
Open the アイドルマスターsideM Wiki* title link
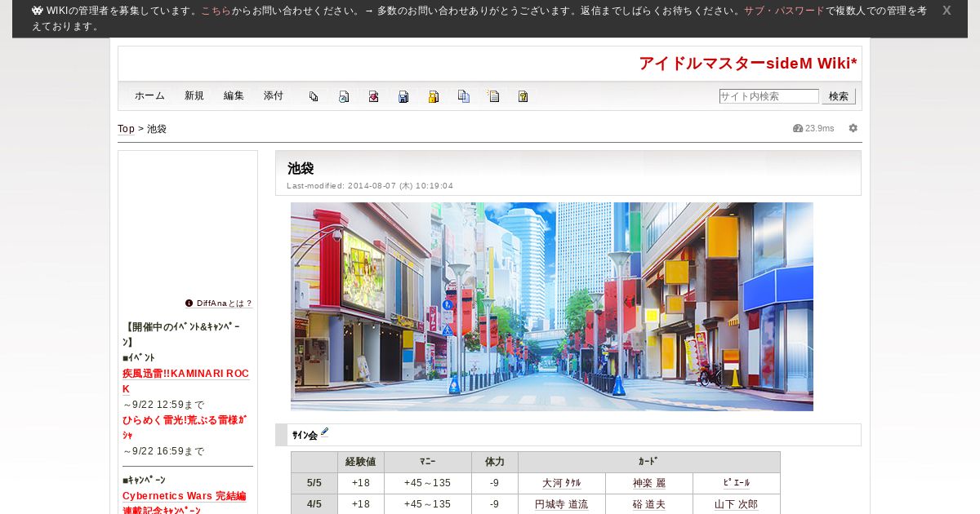[748, 64]
